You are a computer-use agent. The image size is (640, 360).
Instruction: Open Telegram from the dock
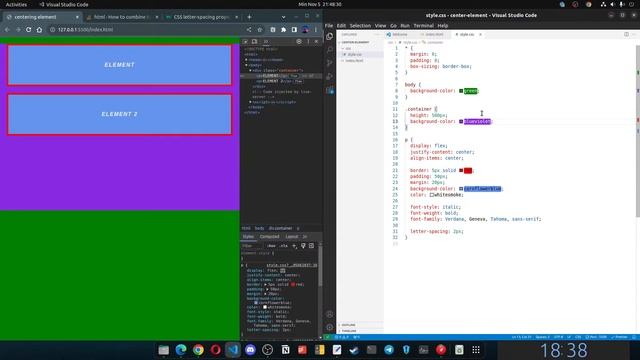(x=389, y=350)
